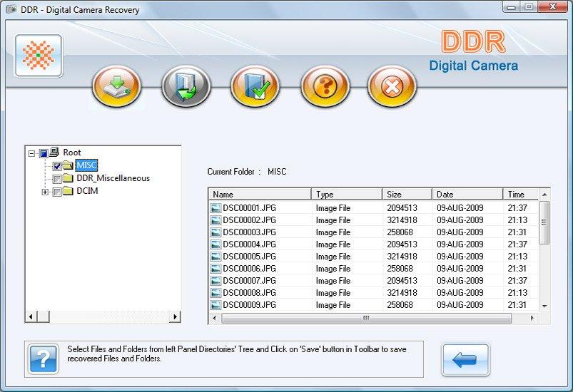Click the tree panel horizontal scrollbar thumb

tap(43, 316)
